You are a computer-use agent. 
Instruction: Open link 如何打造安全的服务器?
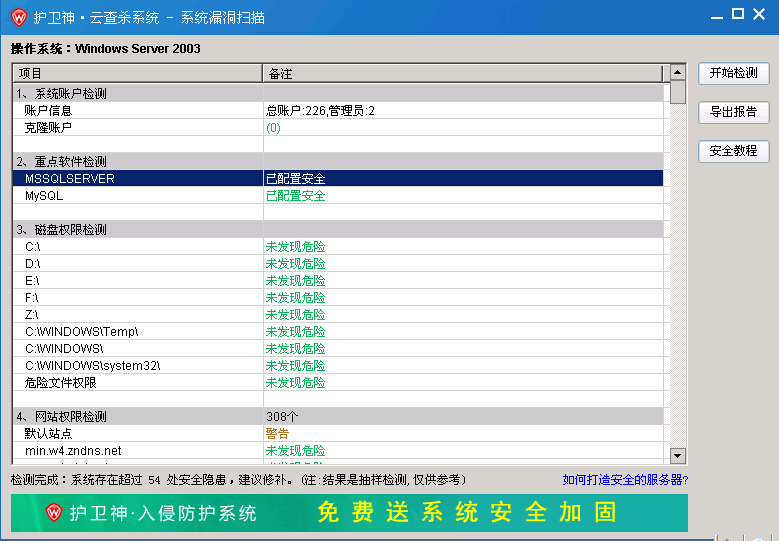click(625, 480)
